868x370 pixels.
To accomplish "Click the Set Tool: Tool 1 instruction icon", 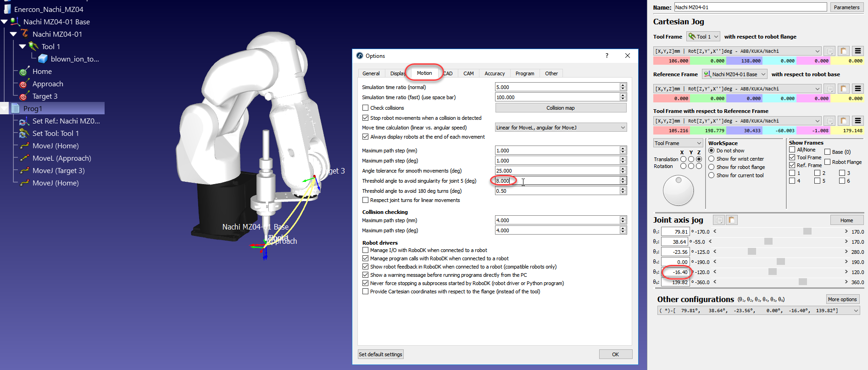I will tap(24, 134).
